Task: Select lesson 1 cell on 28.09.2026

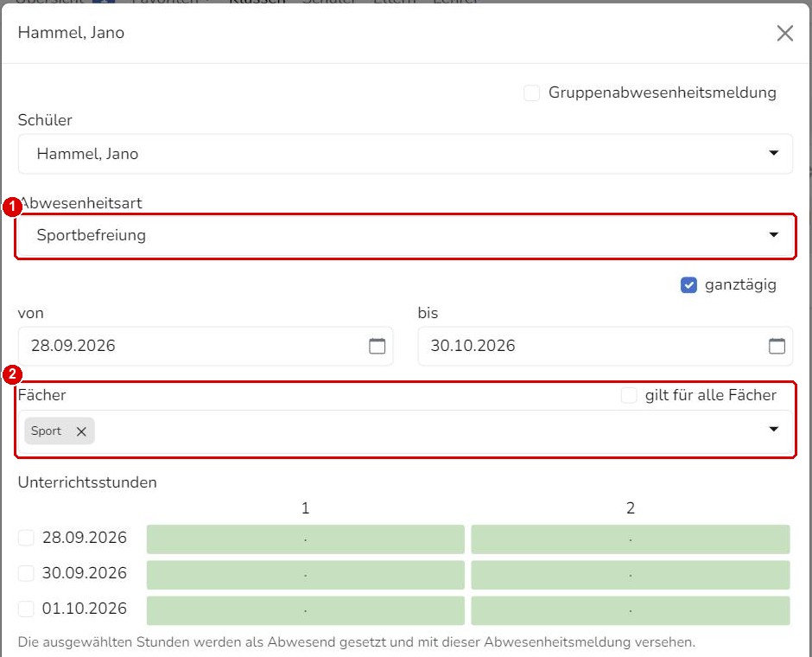Action: coord(306,539)
